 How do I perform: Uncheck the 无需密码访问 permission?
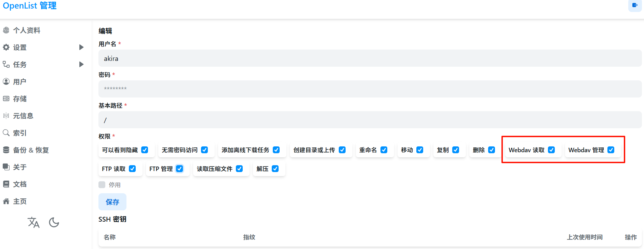204,150
